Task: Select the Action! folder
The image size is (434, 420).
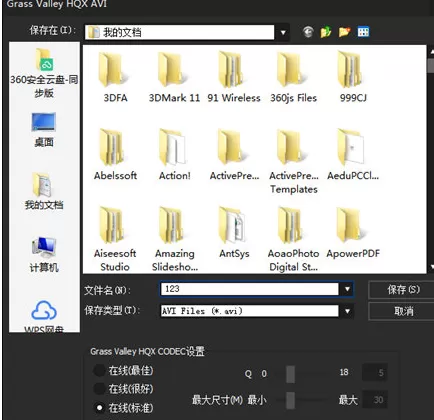Action: 174,155
